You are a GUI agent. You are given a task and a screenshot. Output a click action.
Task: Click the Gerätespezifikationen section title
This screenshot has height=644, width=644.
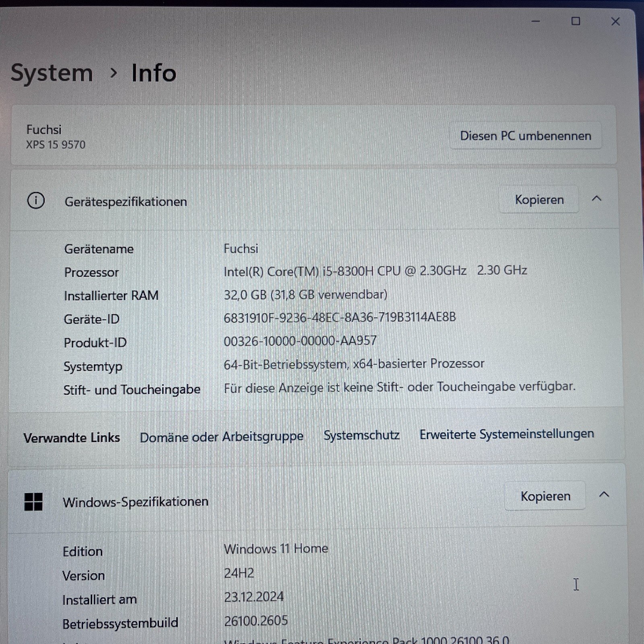coord(126,202)
